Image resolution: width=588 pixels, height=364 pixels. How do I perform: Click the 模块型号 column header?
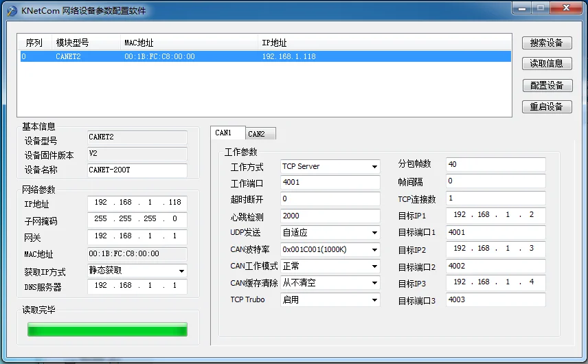[x=86, y=43]
